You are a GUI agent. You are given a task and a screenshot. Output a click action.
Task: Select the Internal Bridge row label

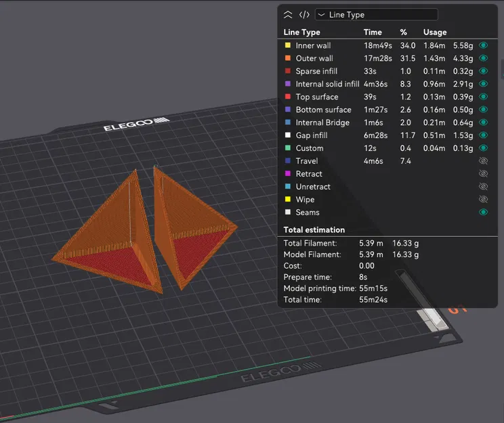(x=322, y=123)
